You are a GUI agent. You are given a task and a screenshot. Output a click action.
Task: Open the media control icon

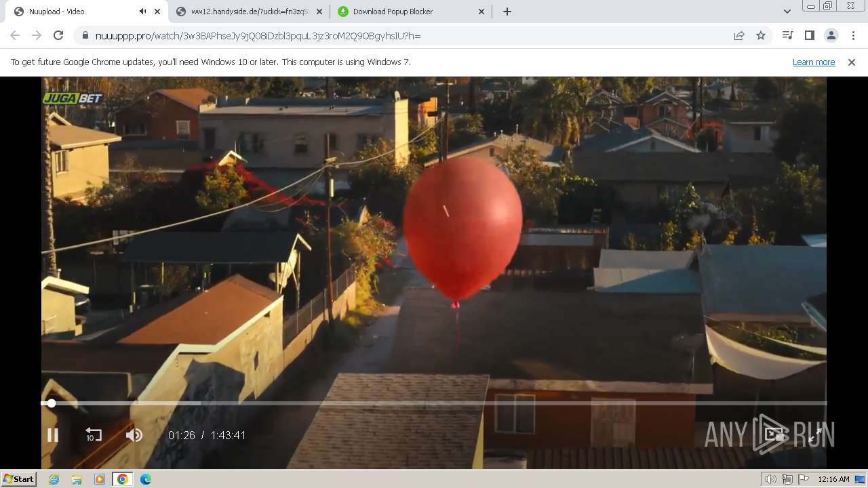tap(787, 36)
